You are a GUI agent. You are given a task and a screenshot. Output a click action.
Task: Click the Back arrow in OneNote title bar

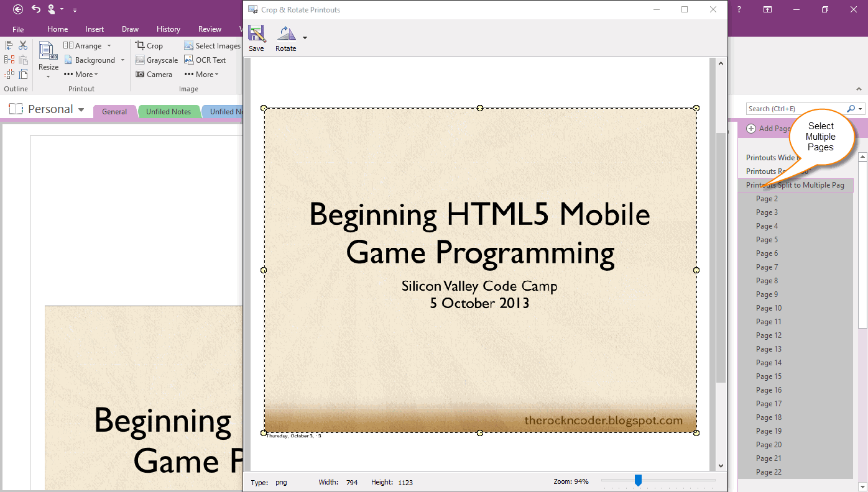click(x=18, y=9)
